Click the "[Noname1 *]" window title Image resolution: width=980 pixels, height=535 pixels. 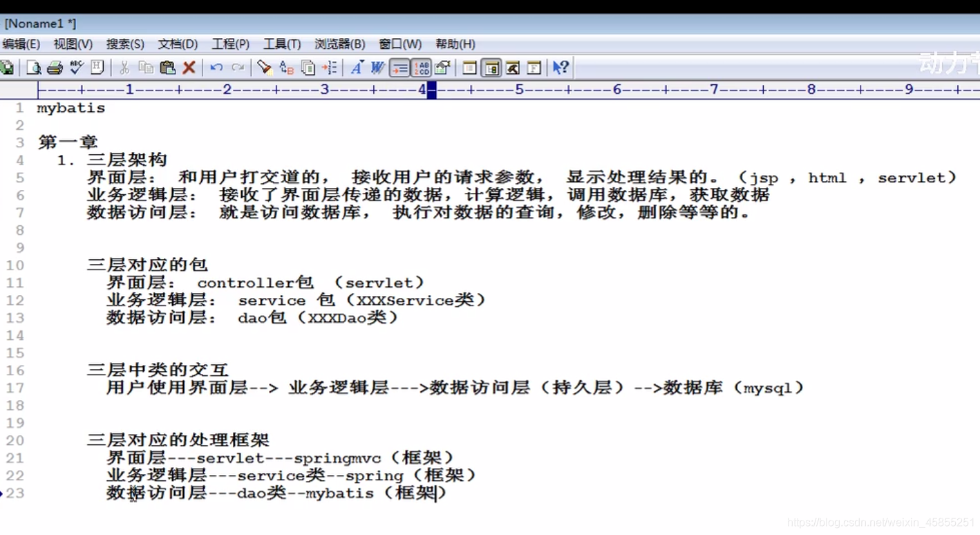coord(40,24)
